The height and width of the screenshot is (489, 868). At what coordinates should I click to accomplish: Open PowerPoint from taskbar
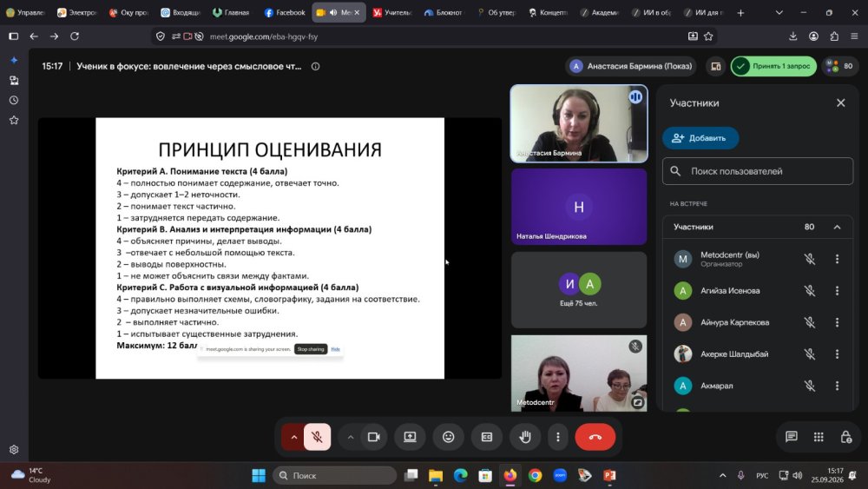(x=609, y=475)
